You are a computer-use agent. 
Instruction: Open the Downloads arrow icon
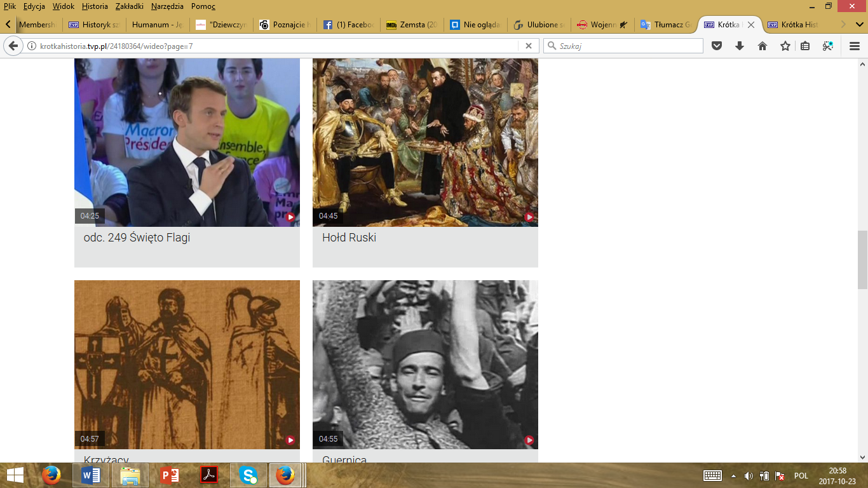[740, 46]
